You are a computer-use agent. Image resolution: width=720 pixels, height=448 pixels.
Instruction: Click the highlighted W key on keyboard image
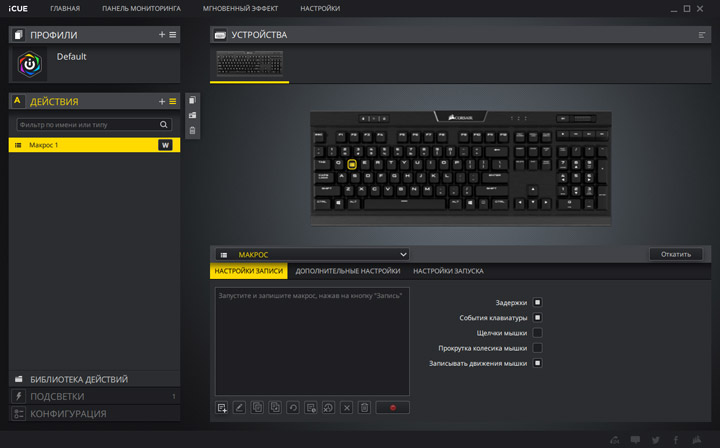tap(352, 164)
